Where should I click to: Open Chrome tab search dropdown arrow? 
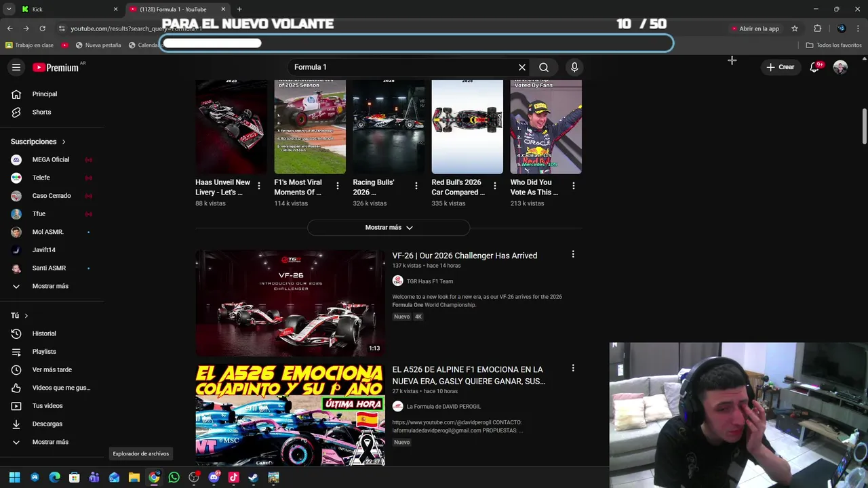point(9,9)
